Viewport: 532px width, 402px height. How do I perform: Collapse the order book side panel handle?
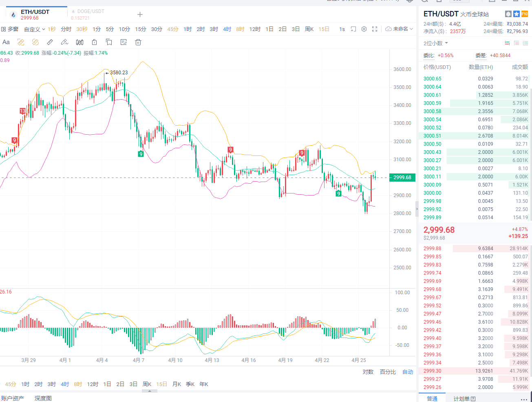pos(417,209)
